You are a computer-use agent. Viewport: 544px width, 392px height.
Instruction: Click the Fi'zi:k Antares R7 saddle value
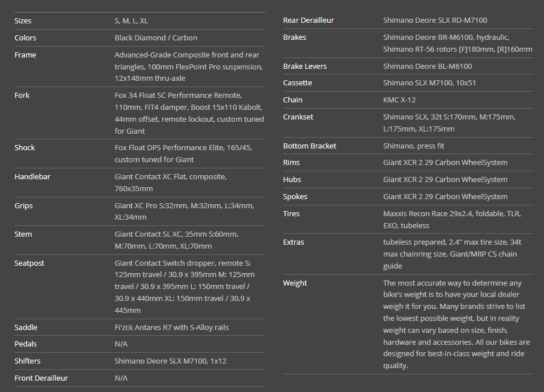[171, 328]
